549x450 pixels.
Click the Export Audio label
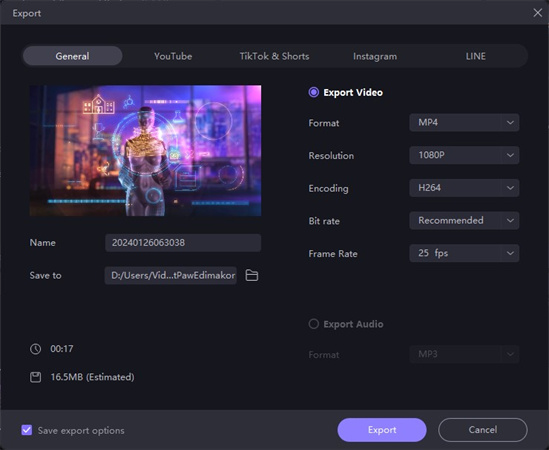(353, 324)
